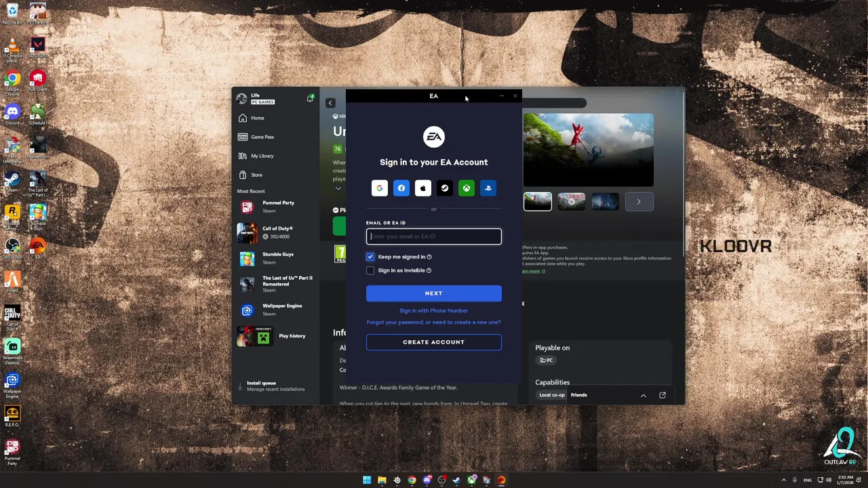868x488 pixels.
Task: Open Play history in Xbox sidebar
Action: pos(277,335)
